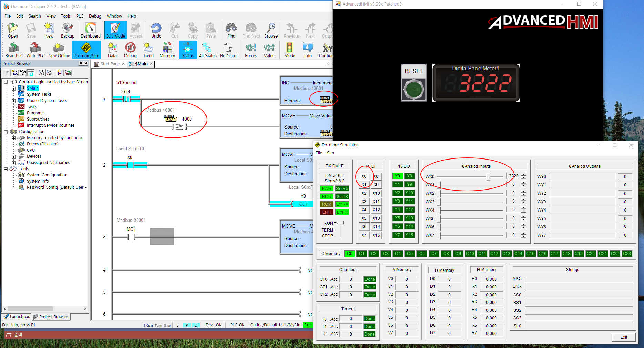Expand the Devices tree node
The image size is (644, 348).
coord(14,156)
